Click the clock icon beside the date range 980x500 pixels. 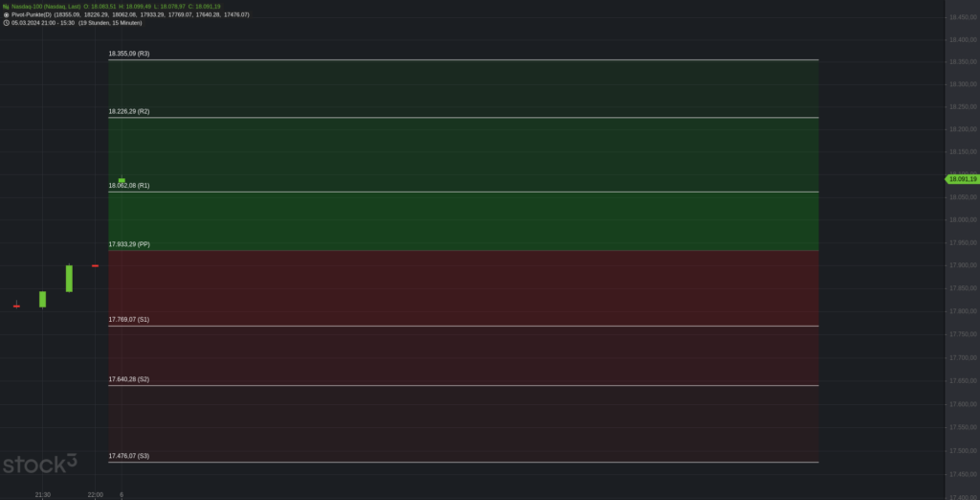7,23
